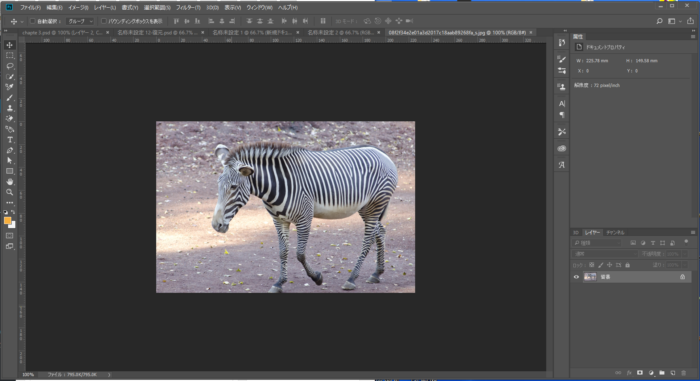Expand the tool preset picker beside Move icon

coord(21,21)
